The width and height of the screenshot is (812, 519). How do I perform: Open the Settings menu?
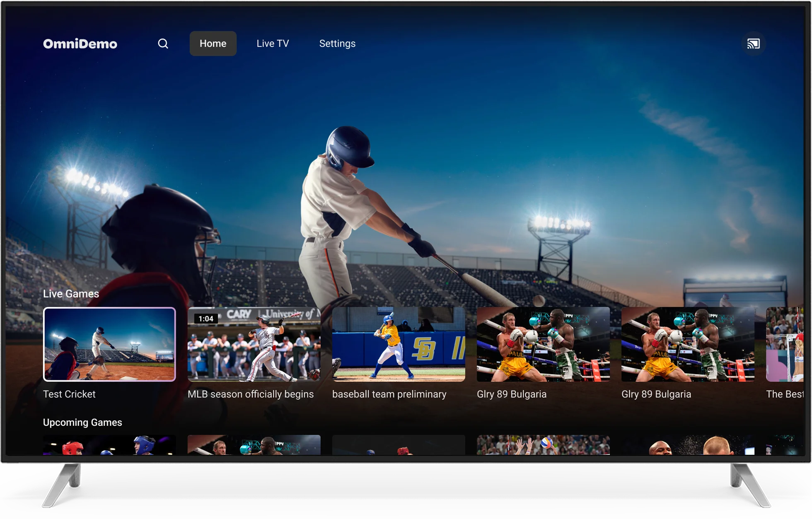pos(337,43)
